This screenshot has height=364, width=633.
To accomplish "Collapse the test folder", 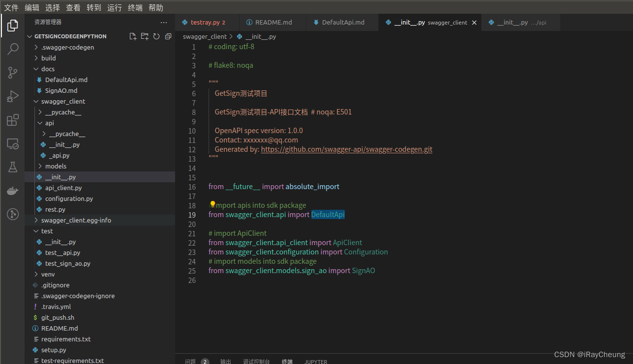I will click(x=100, y=231).
